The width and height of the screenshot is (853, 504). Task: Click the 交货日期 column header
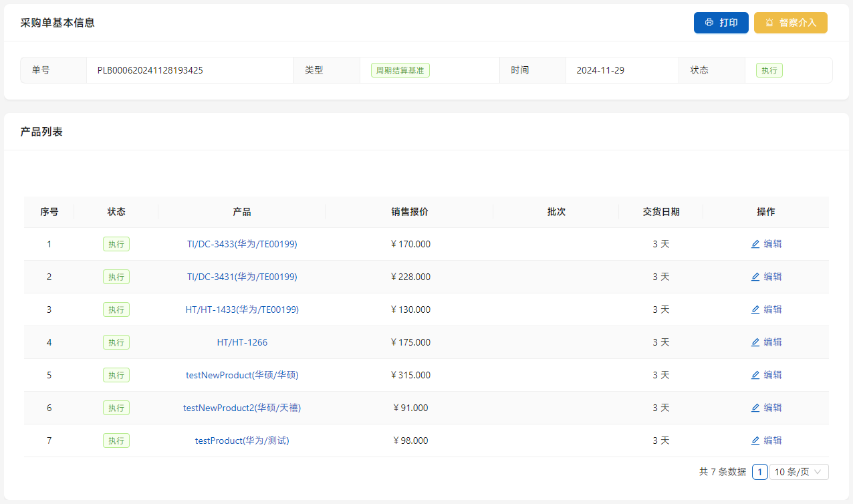pyautogui.click(x=660, y=212)
